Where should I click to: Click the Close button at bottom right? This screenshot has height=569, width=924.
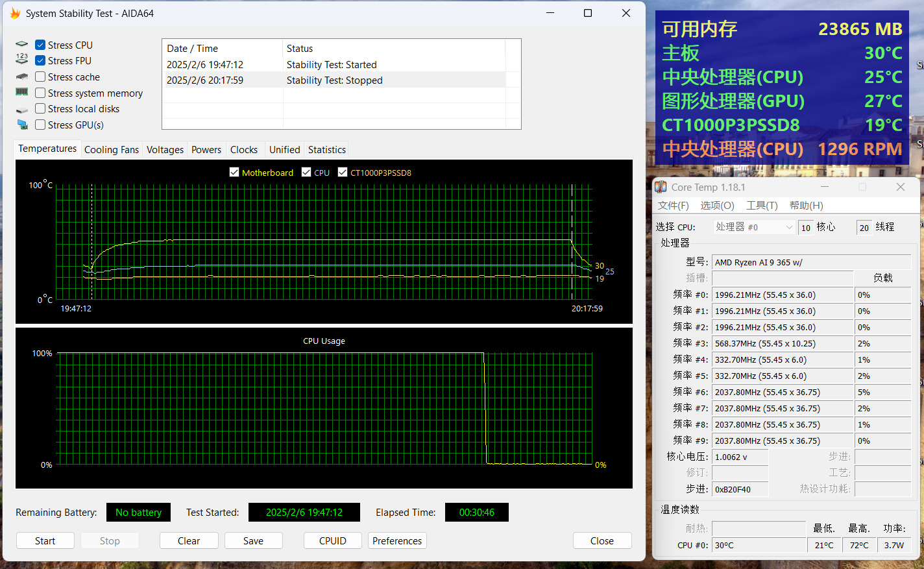tap(602, 540)
